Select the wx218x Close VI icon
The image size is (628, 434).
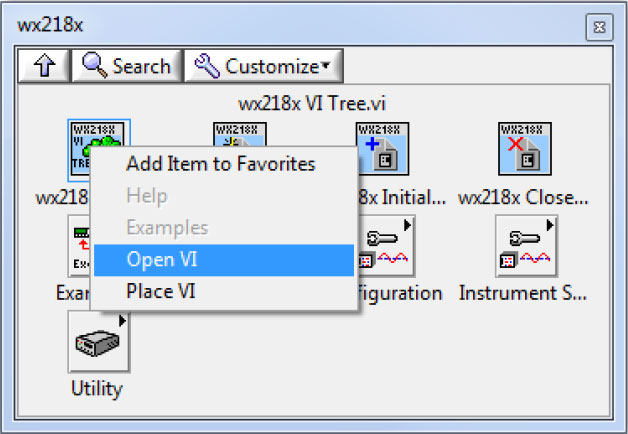(525, 150)
